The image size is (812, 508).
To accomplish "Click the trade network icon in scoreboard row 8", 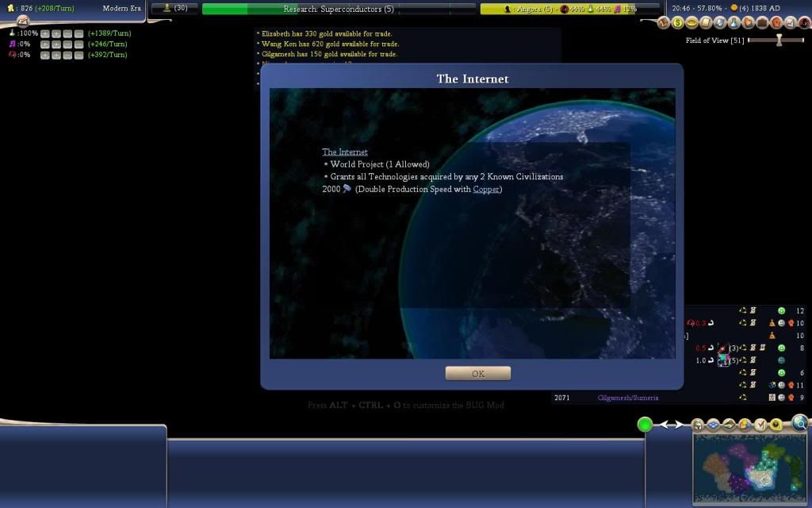I will pos(743,348).
